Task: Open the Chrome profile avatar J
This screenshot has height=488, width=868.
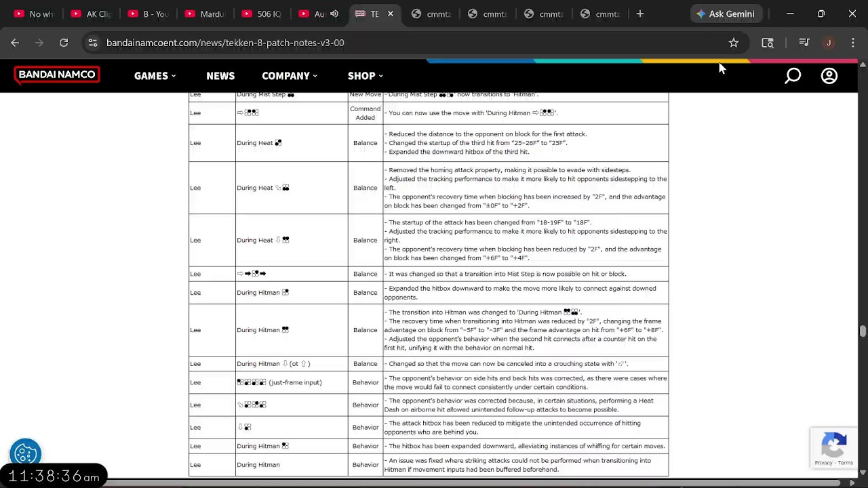Action: pos(829,43)
